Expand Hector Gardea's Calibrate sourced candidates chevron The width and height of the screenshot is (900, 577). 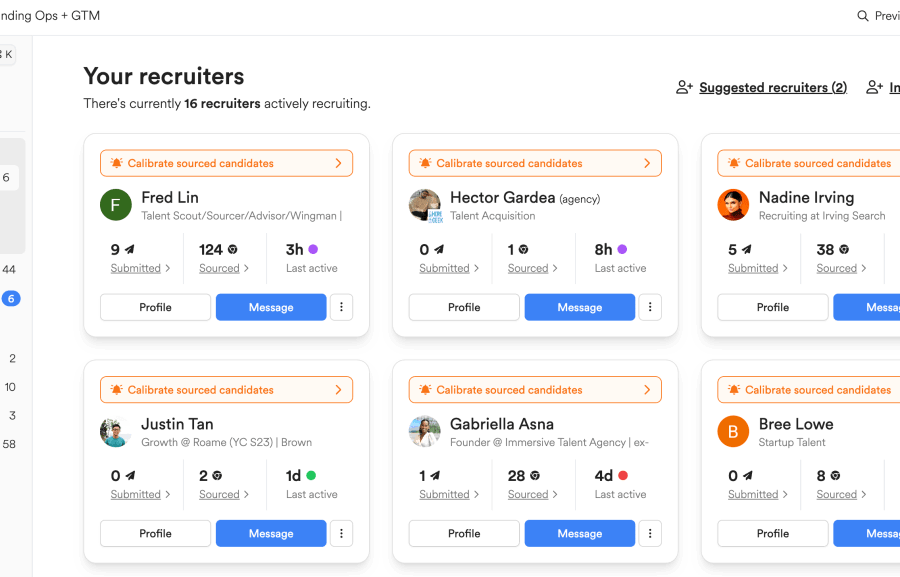(x=647, y=163)
